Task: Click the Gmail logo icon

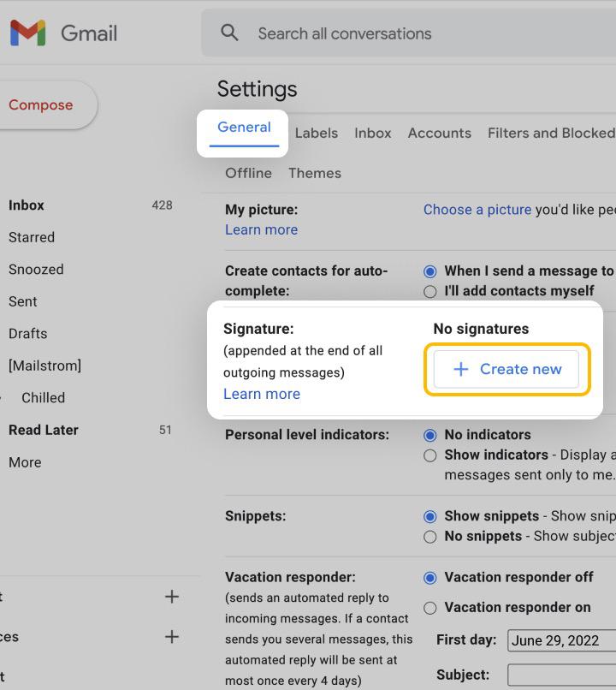Action: click(28, 33)
